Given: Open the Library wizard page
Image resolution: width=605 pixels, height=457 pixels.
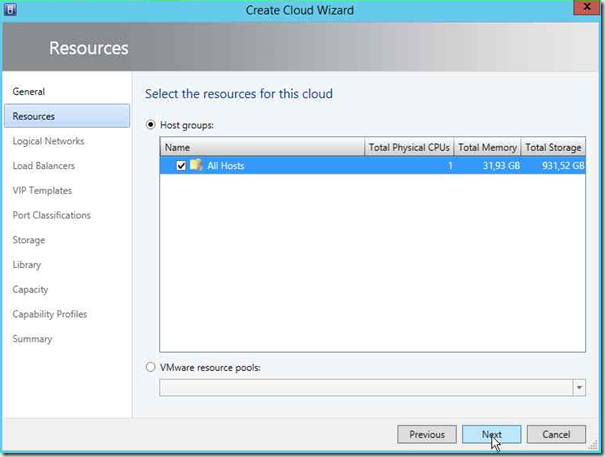Looking at the screenshot, I should [27, 264].
